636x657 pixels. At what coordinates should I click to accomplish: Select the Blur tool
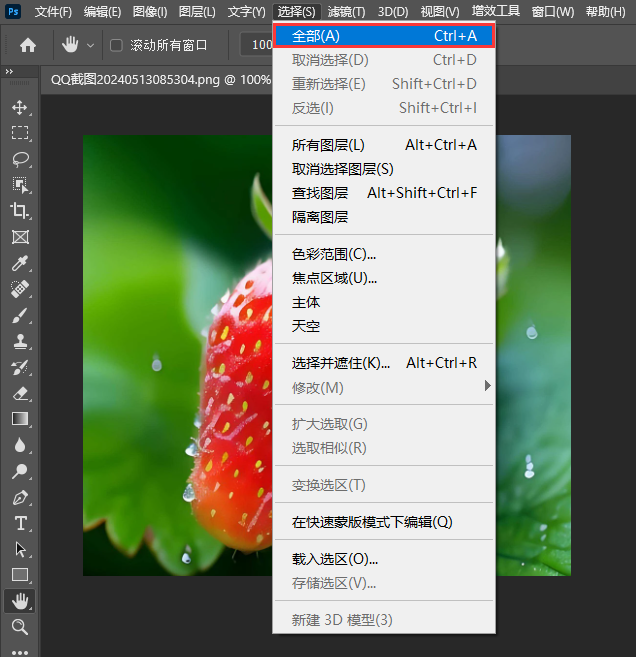(x=20, y=445)
